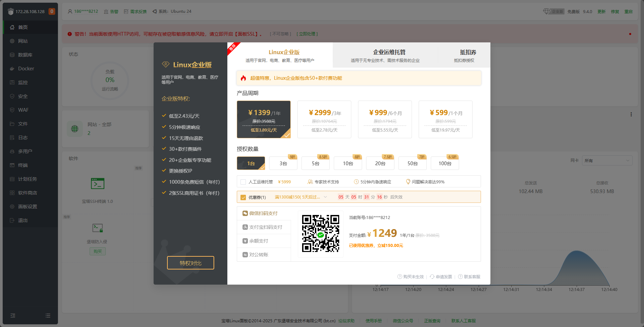Click the 监控 monitor icon in sidebar
Screen dimensions: 644x327
click(x=12, y=82)
